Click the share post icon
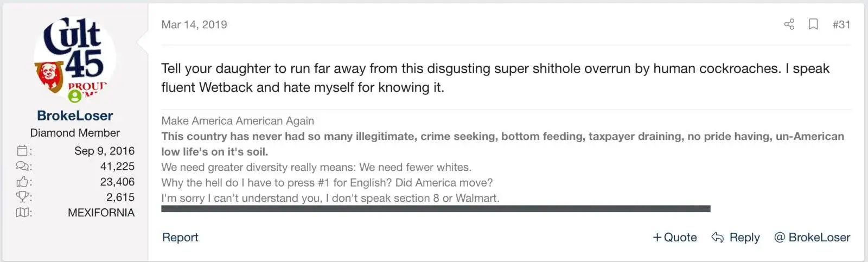 [789, 24]
